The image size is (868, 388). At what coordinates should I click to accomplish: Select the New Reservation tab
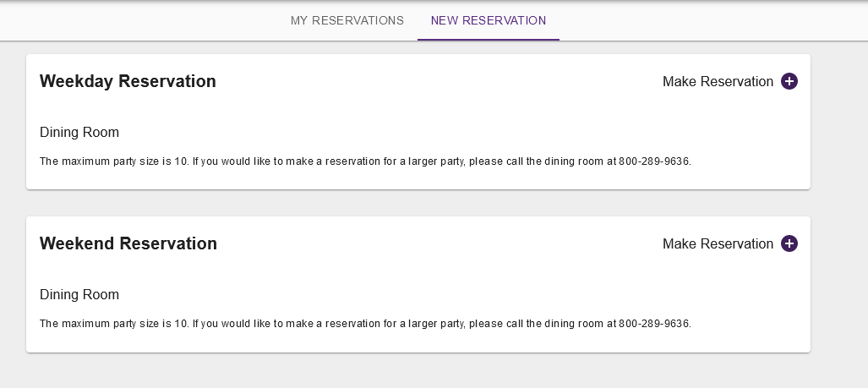488,20
